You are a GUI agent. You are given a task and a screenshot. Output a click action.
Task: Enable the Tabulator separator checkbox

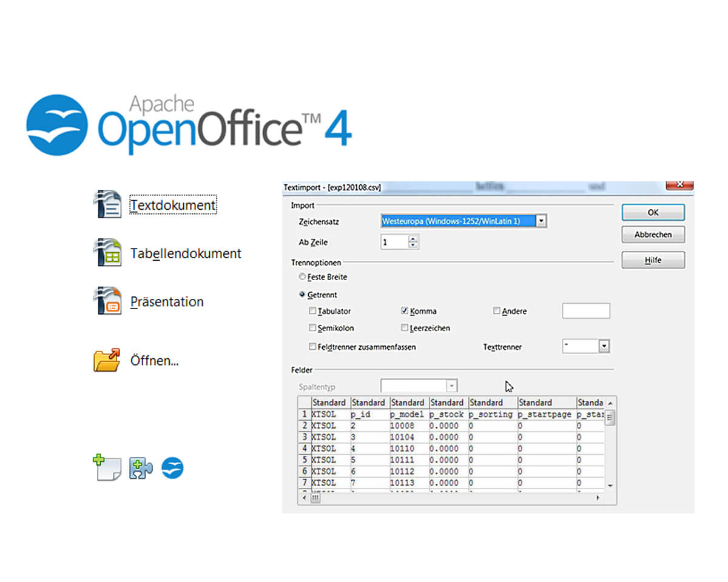312,311
